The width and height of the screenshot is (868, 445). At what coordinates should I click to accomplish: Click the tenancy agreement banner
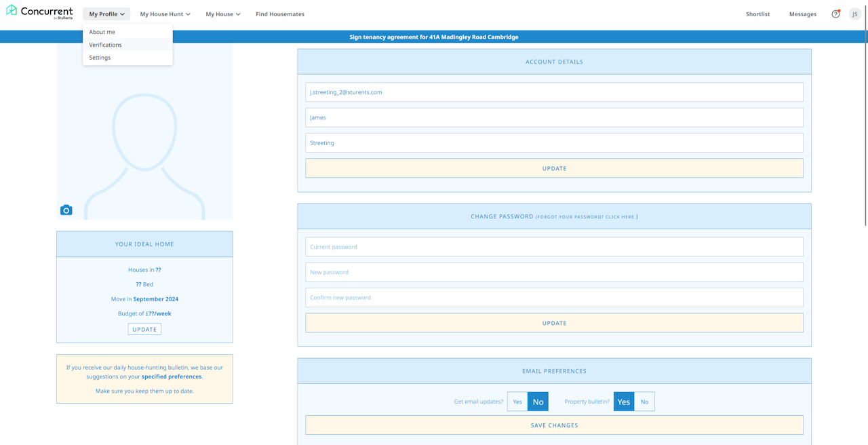tap(434, 37)
